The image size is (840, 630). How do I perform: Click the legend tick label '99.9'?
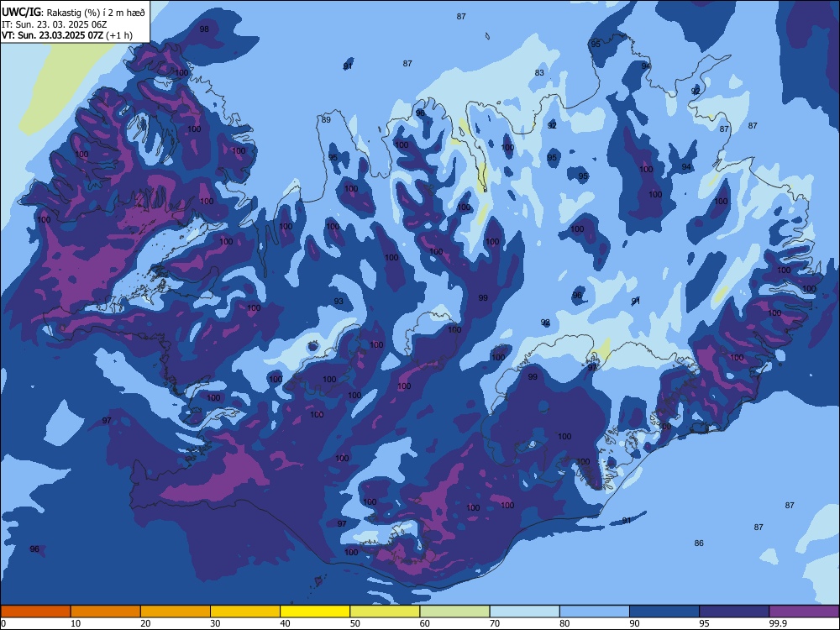778,623
